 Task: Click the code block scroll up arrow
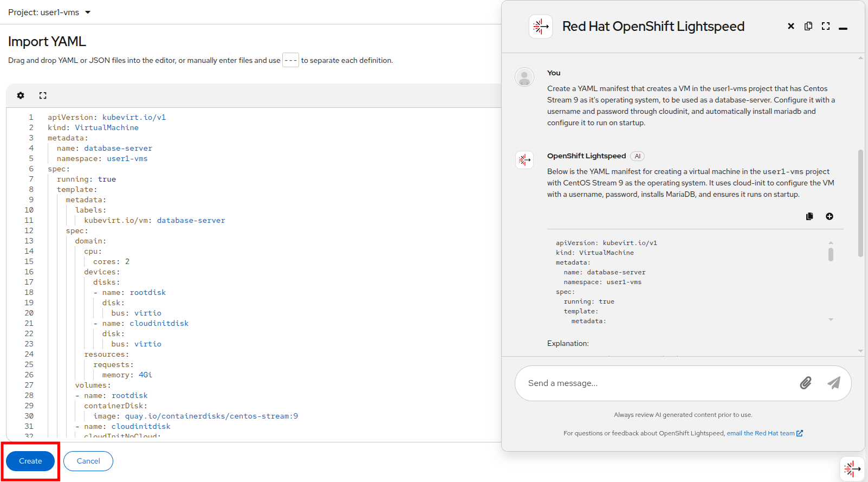831,243
